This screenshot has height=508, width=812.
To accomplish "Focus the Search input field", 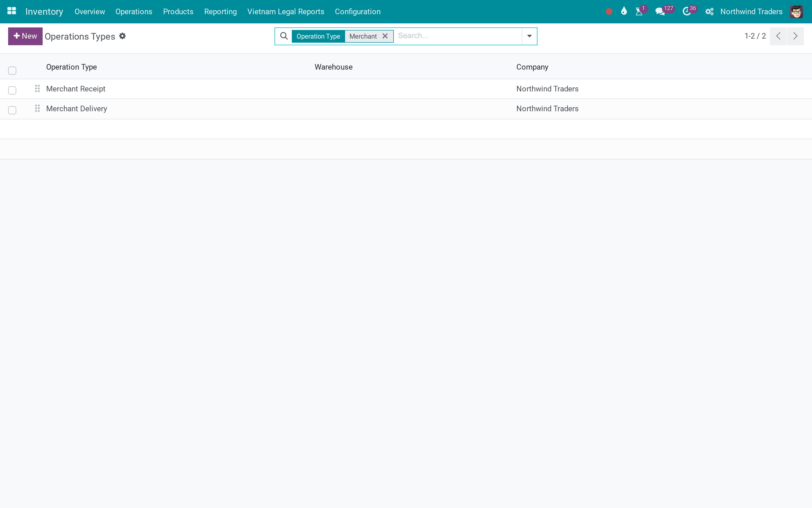I will pos(458,36).
